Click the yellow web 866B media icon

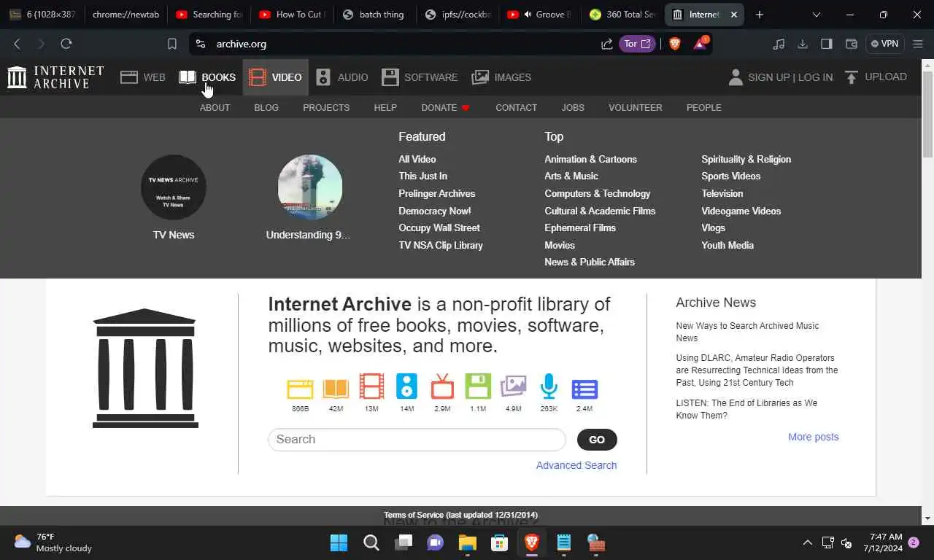coord(300,389)
